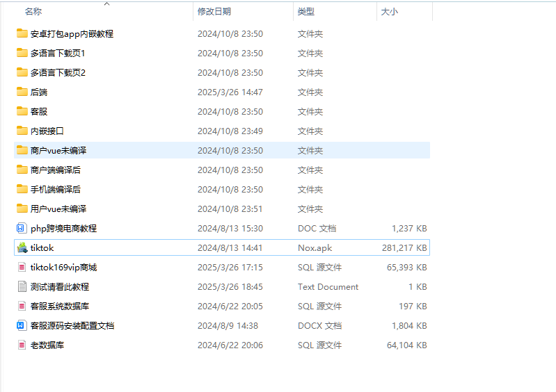The image size is (556, 392).
Task: Select the folder name 多语言下载页2
Action: click(x=58, y=72)
